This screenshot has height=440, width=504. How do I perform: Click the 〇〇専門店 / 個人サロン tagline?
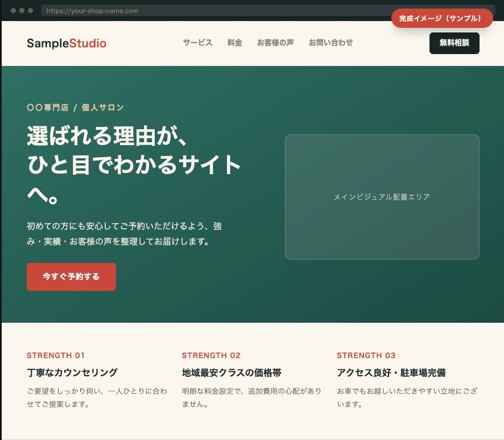coord(75,108)
